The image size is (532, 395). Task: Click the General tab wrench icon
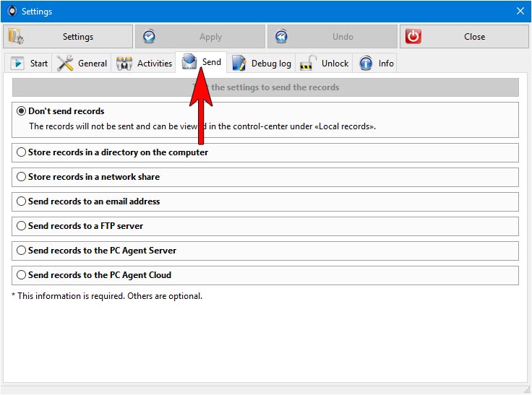pyautogui.click(x=66, y=64)
